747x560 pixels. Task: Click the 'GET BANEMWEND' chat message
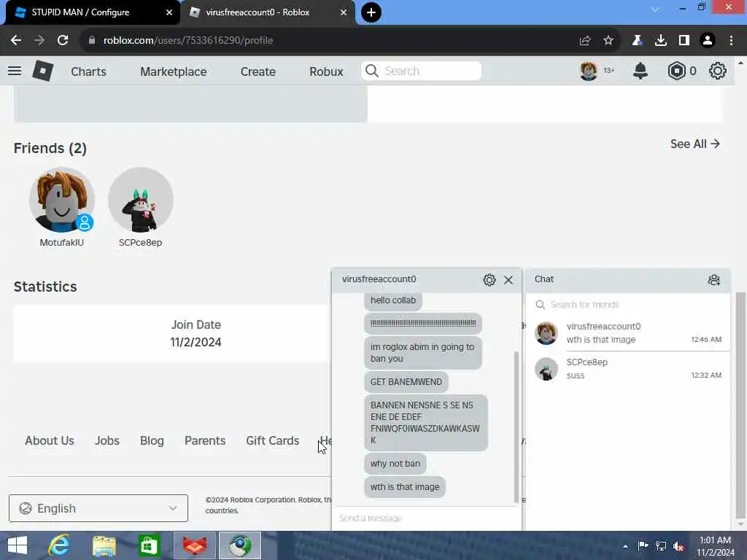click(406, 382)
